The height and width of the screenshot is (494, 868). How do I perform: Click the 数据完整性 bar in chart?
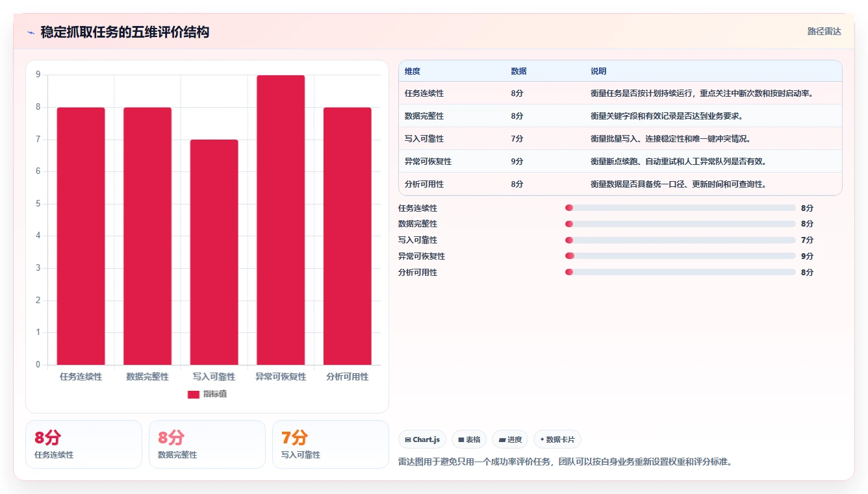tap(147, 236)
